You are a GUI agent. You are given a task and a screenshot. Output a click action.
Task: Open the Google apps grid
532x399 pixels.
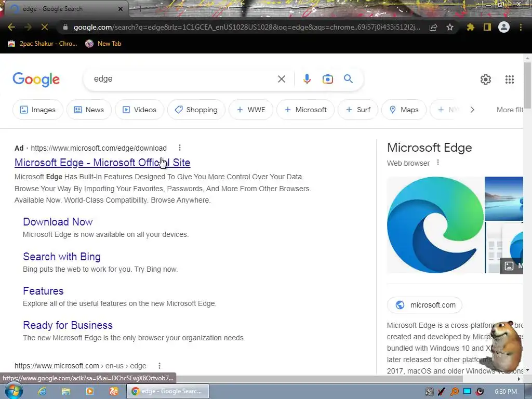(510, 79)
